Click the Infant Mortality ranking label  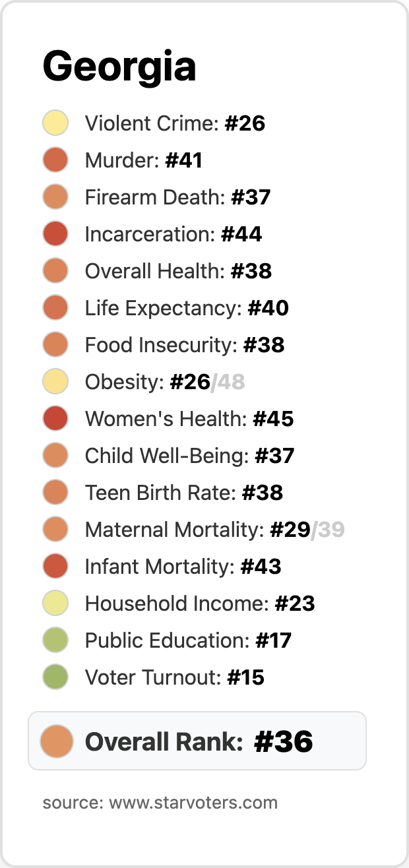183,567
